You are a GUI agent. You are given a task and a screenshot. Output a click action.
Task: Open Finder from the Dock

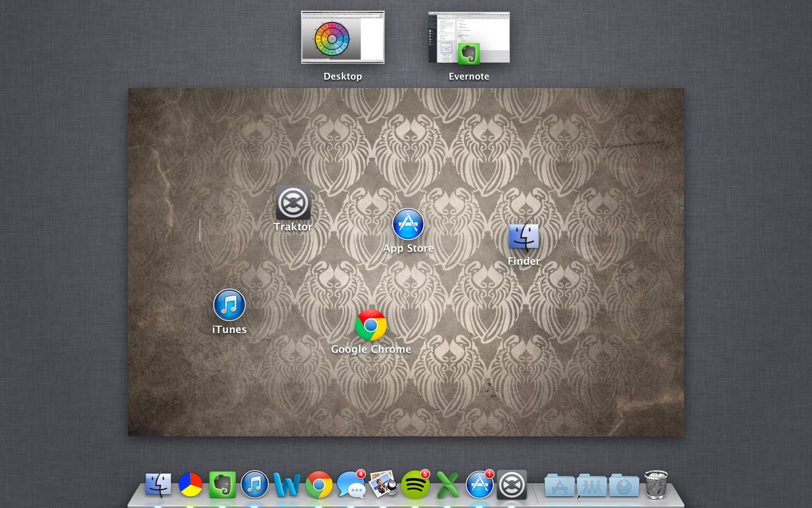pos(158,484)
